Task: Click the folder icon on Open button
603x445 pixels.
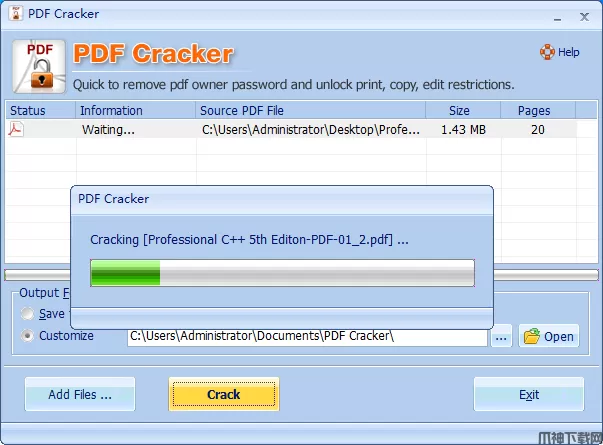Action: coord(532,336)
